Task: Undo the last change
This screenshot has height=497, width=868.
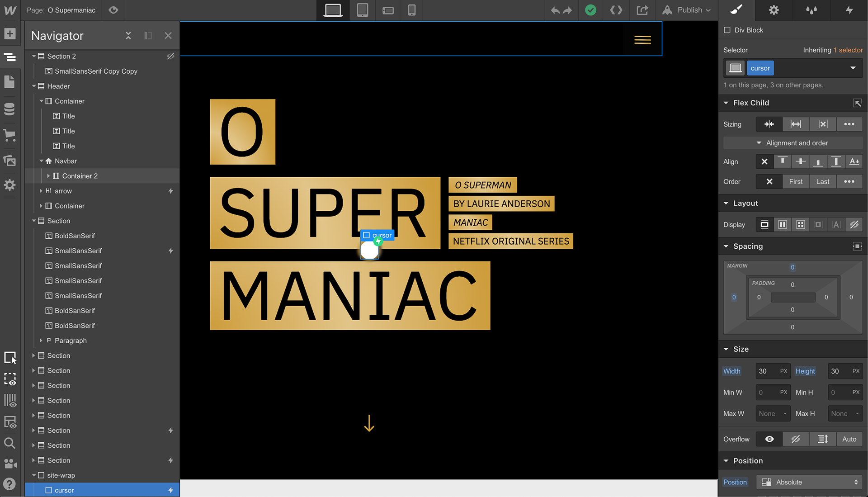Action: (555, 10)
